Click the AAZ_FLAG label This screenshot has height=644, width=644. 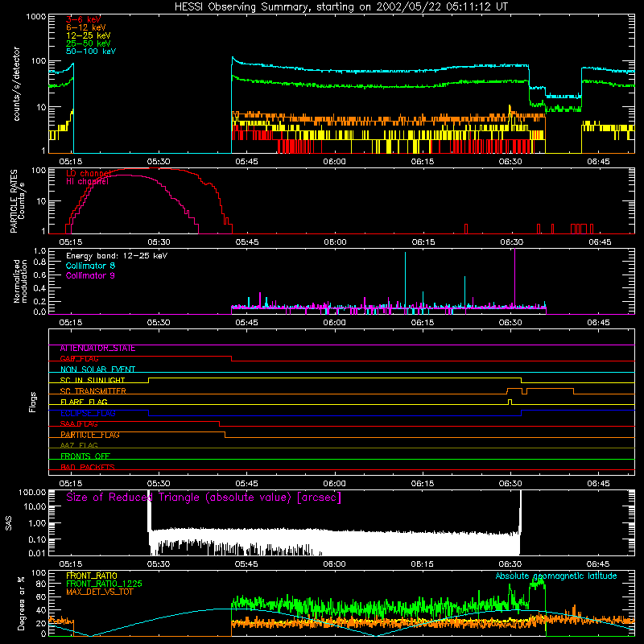coord(79,446)
